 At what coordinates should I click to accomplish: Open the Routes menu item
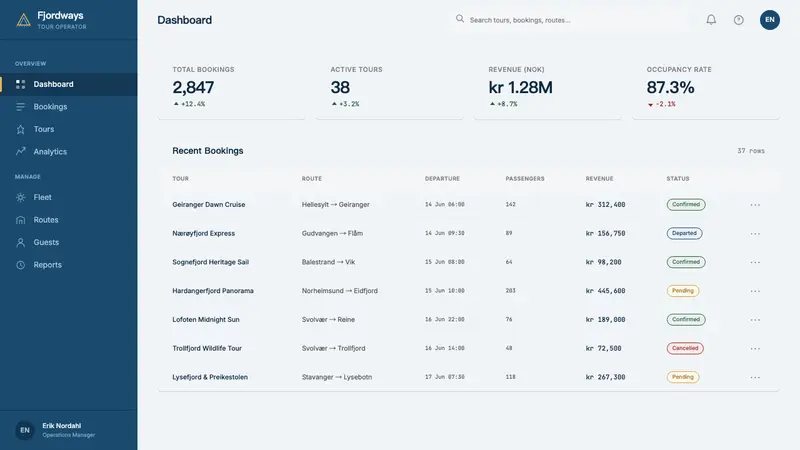click(68, 219)
